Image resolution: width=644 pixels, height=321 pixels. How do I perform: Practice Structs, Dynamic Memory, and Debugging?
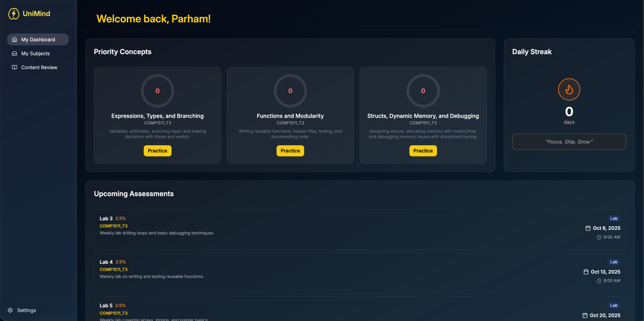[423, 151]
